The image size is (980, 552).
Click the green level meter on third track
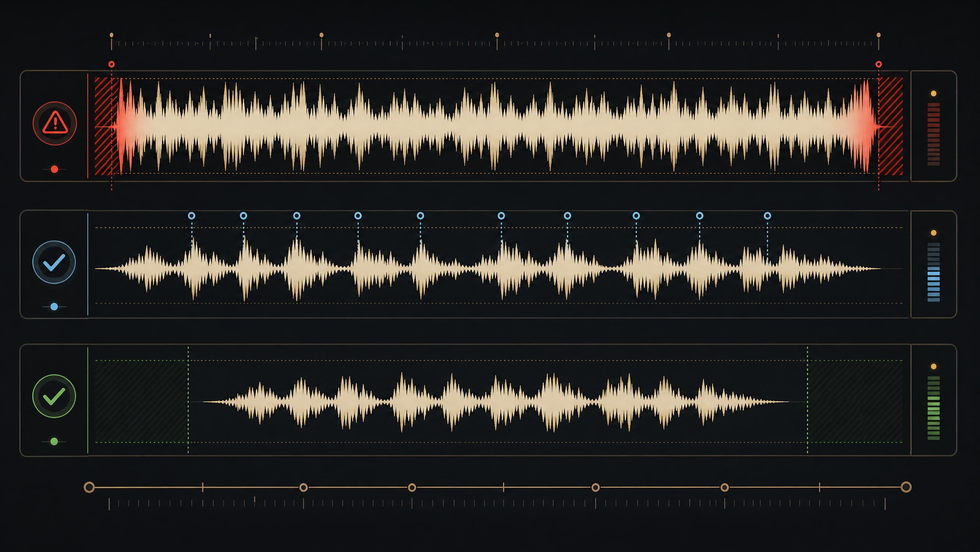[x=933, y=408]
